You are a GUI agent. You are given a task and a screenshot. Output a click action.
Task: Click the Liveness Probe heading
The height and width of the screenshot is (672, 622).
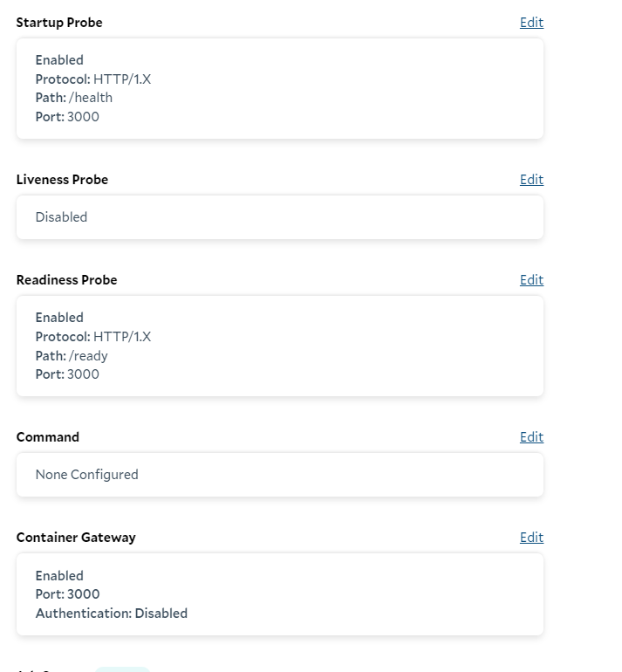pyautogui.click(x=62, y=179)
